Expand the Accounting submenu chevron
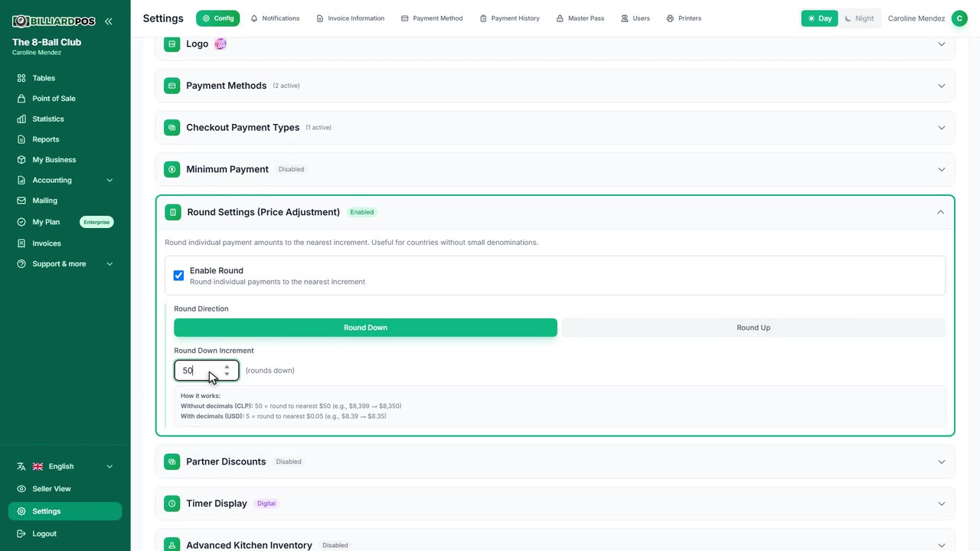 (109, 181)
